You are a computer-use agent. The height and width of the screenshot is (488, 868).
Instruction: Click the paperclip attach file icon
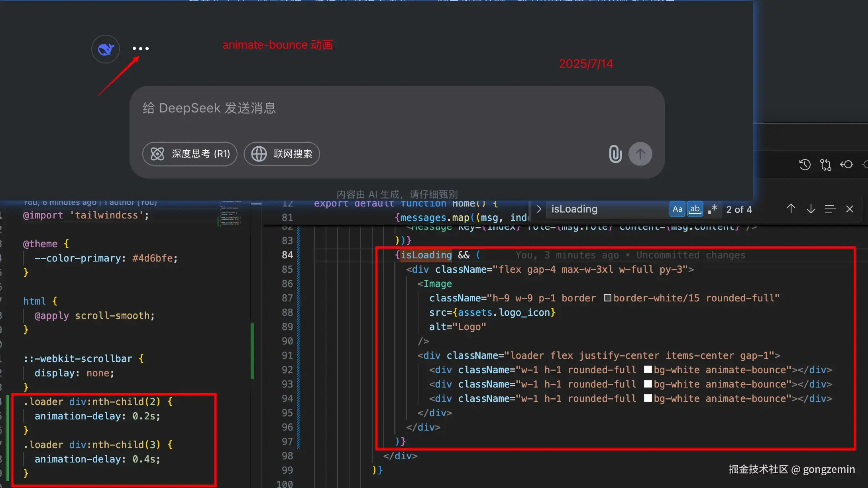tap(615, 154)
